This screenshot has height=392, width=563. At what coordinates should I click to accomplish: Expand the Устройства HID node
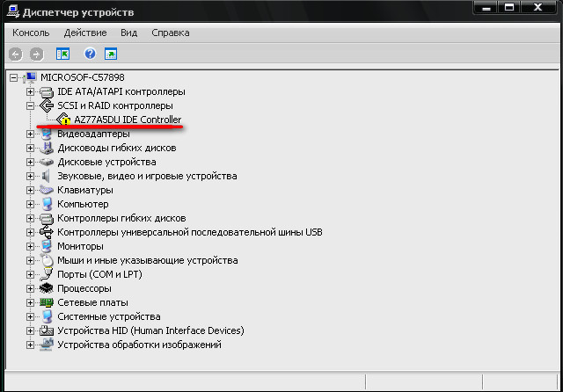30,330
